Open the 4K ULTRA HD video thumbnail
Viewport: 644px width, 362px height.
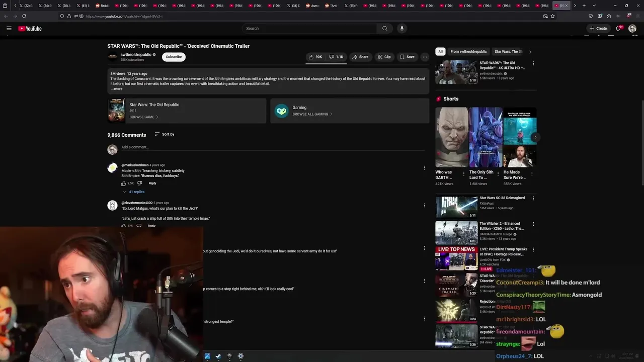(456, 72)
